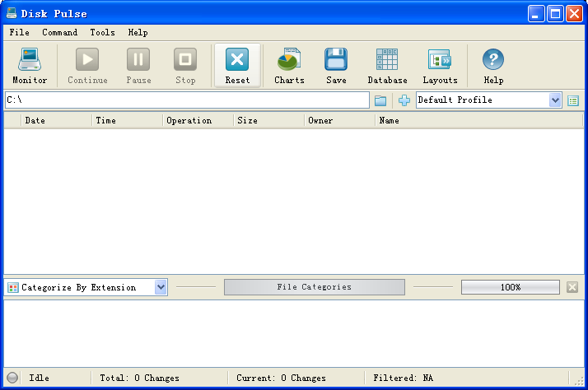Sort by the Time column header
588x390 pixels.
[127, 120]
